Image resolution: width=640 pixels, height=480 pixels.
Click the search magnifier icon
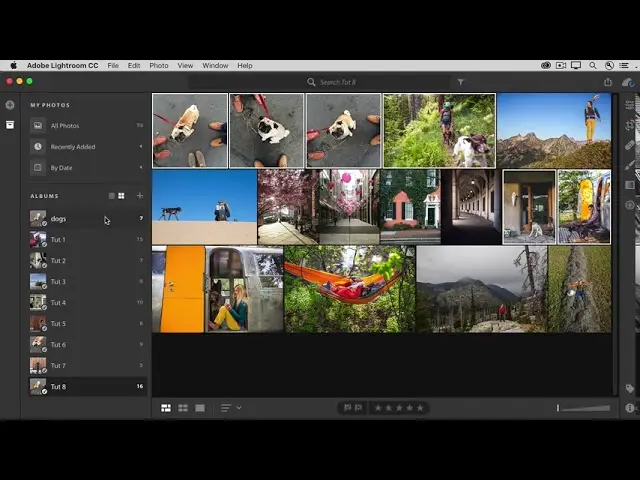(x=311, y=82)
